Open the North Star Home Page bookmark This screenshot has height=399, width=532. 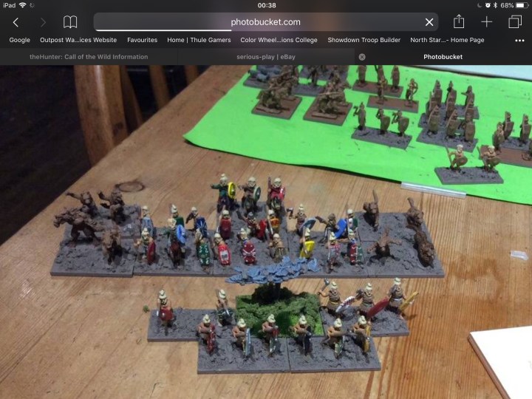click(447, 40)
